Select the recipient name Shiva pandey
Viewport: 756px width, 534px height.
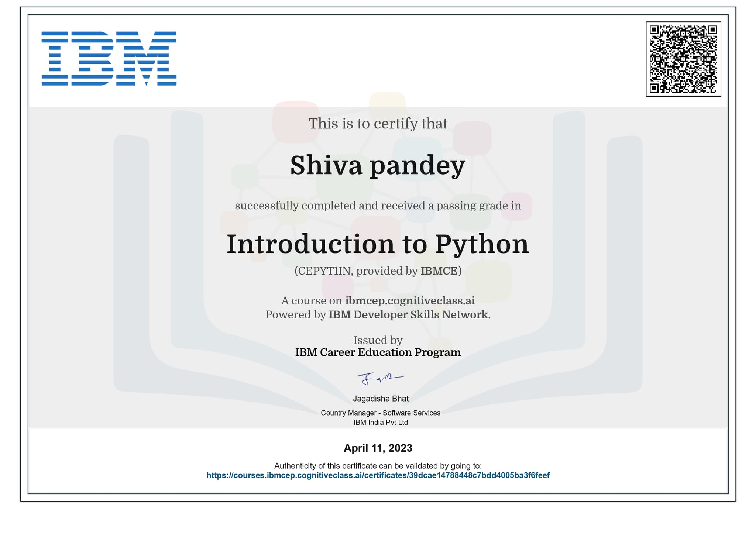[x=378, y=166]
